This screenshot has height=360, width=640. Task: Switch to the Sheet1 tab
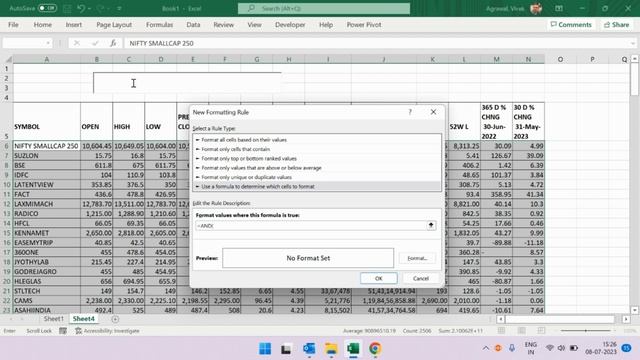point(53,319)
